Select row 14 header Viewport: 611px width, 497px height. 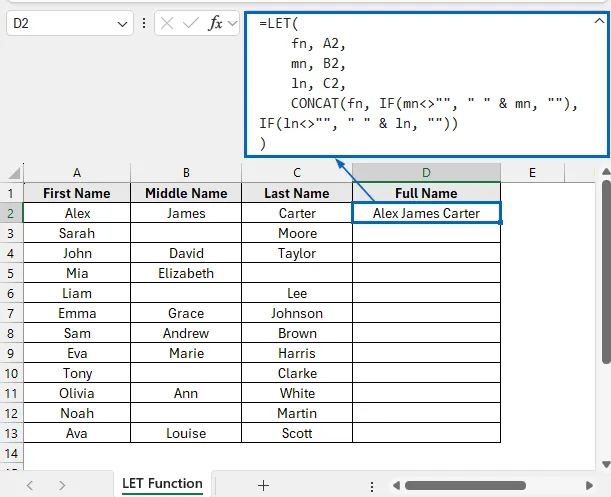pos(11,453)
